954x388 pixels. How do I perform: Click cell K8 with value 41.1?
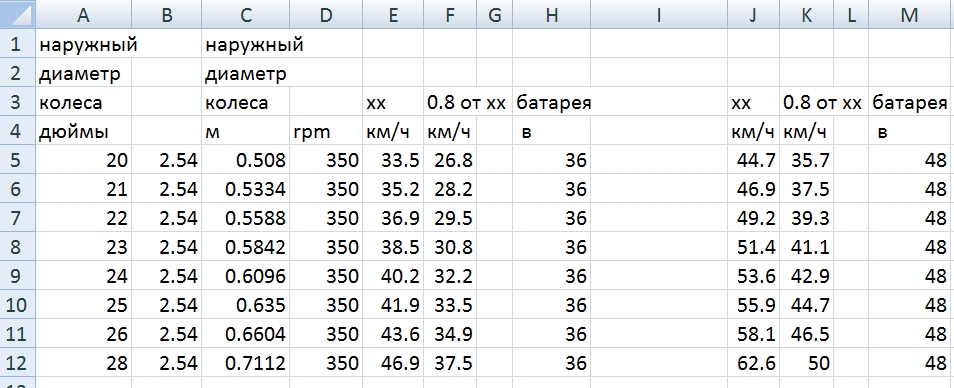point(806,247)
